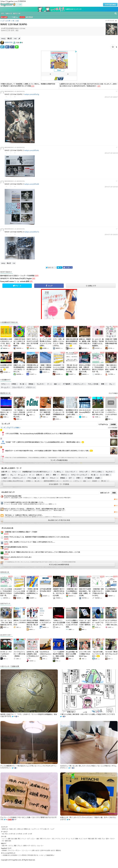Open the SEAPIG 3 twitpic link
Viewport: 118px width, 868px height.
pyautogui.click(x=32, y=184)
